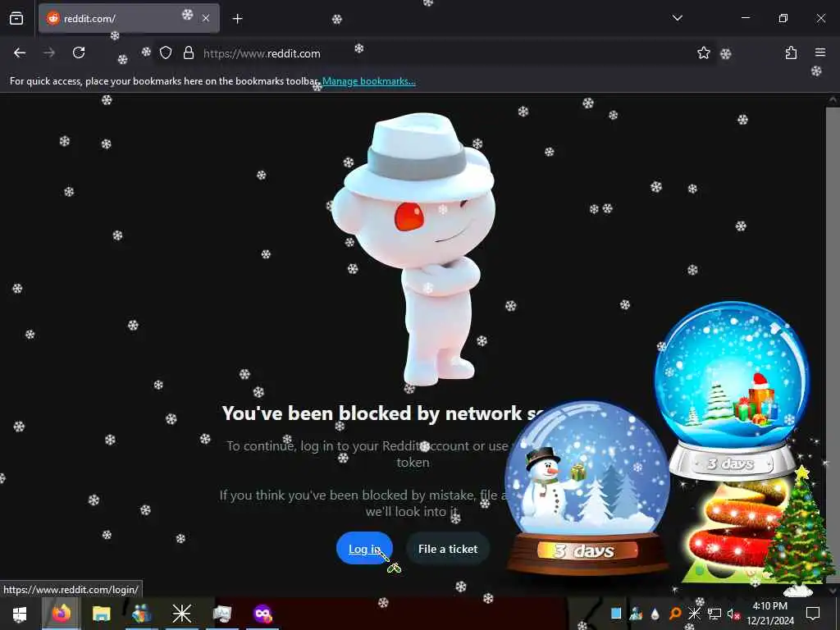The height and width of the screenshot is (630, 840).
Task: Open the Firefox hamburger menu
Action: coord(819,52)
